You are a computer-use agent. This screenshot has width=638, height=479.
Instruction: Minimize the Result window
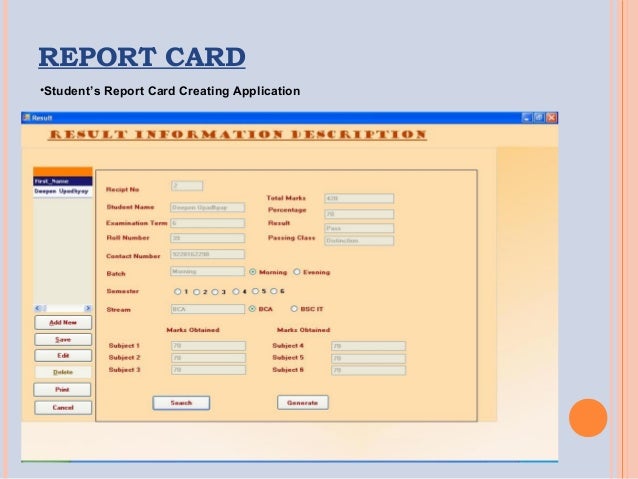(x=527, y=118)
